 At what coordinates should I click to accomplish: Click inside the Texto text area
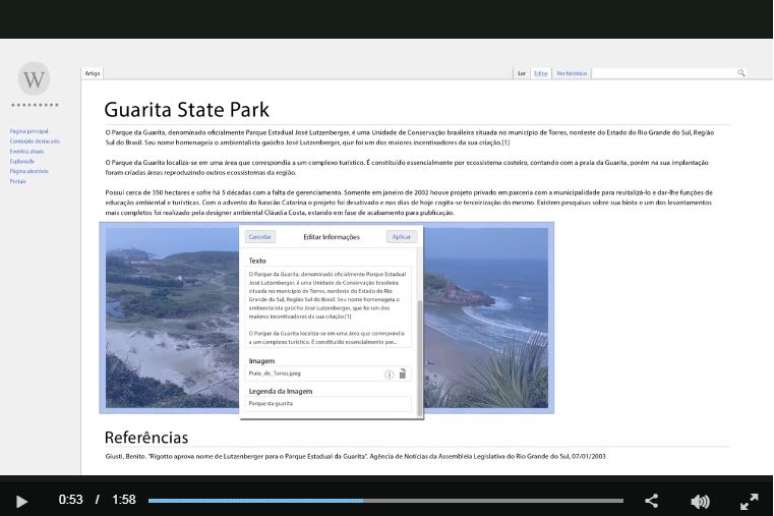328,307
